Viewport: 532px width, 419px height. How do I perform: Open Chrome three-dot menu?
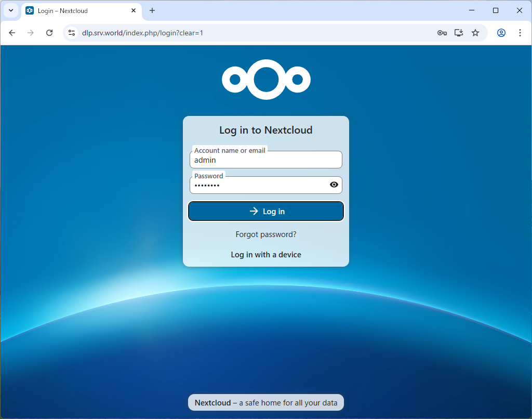tap(520, 33)
